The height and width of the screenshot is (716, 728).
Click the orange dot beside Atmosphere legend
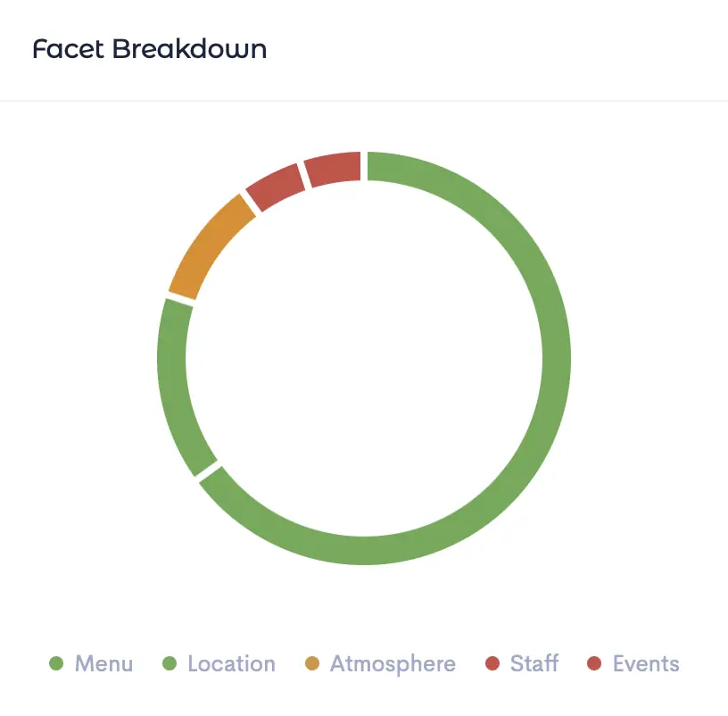tap(311, 663)
